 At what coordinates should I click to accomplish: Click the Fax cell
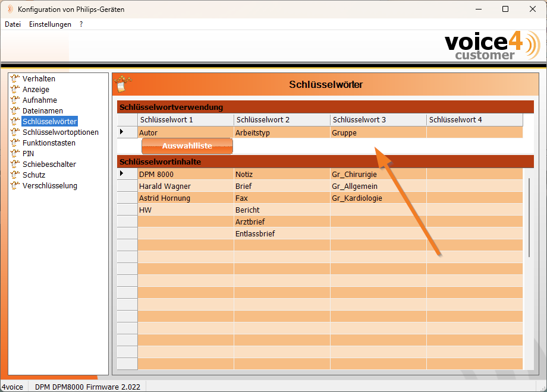click(282, 198)
